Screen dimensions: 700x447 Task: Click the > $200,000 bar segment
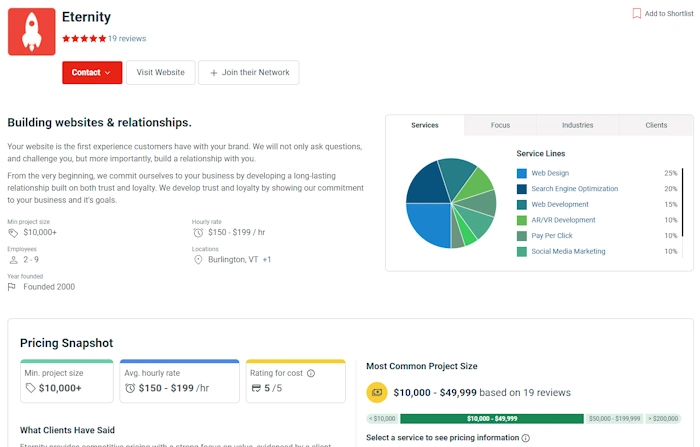pyautogui.click(x=663, y=418)
